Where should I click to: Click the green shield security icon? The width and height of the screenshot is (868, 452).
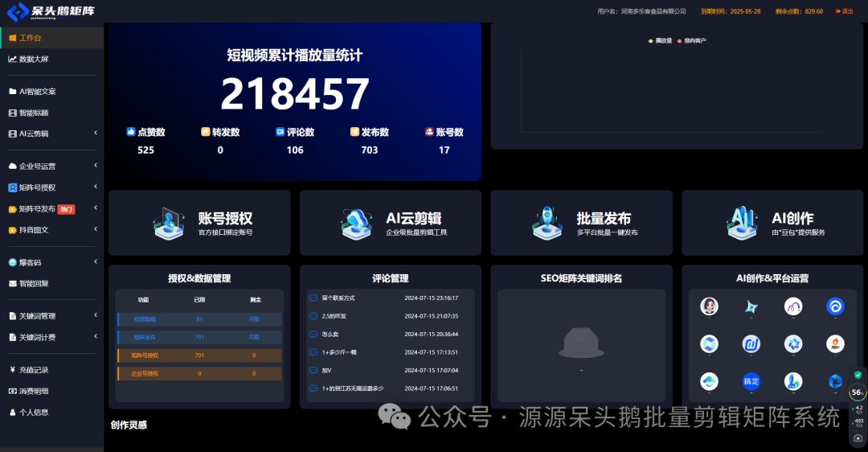(858, 375)
